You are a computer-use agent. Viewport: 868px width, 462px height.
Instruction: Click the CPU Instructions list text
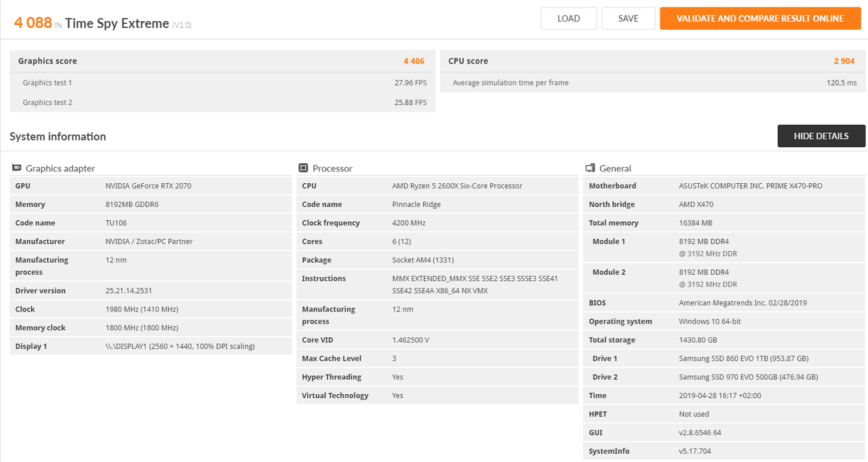click(475, 284)
